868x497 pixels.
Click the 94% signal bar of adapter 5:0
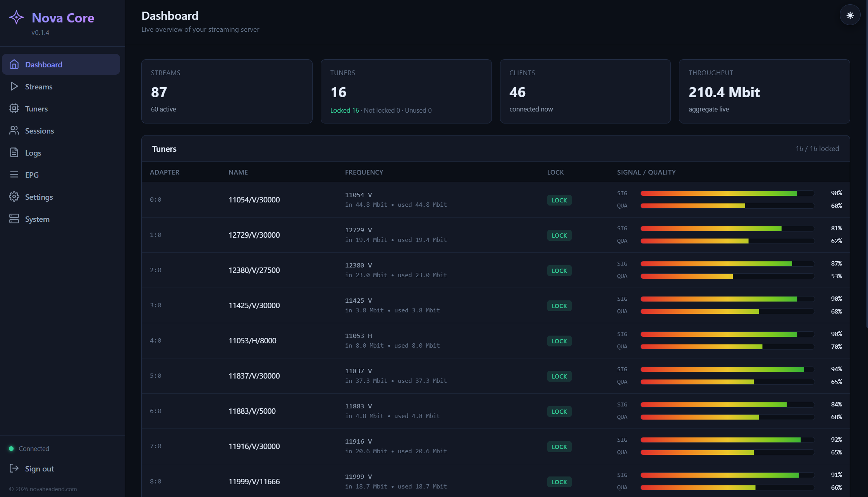727,369
